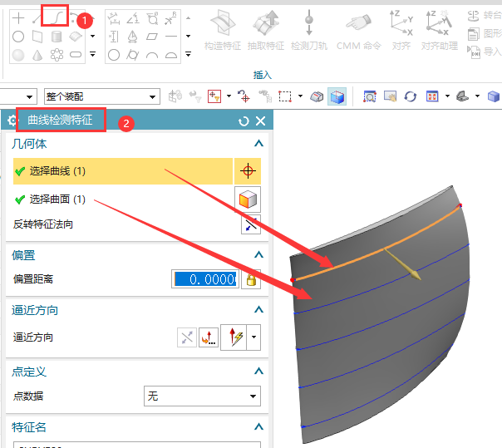
Task: Toggle the highlighted shaded cube display icon
Action: (x=337, y=96)
